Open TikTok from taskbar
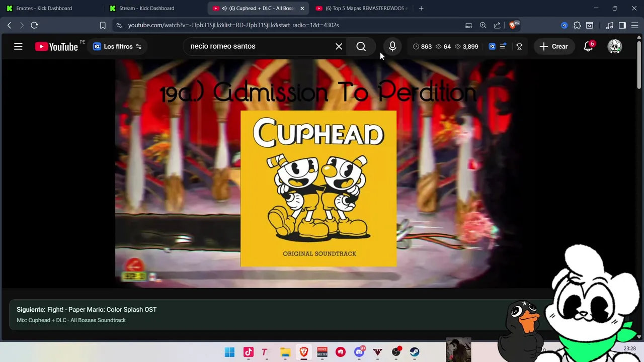 point(248,352)
